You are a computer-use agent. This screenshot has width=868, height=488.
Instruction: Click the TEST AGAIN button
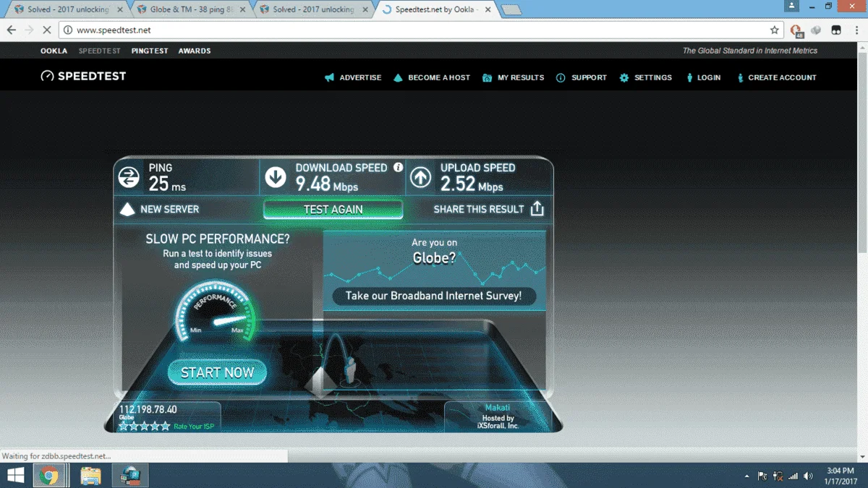[x=333, y=209]
